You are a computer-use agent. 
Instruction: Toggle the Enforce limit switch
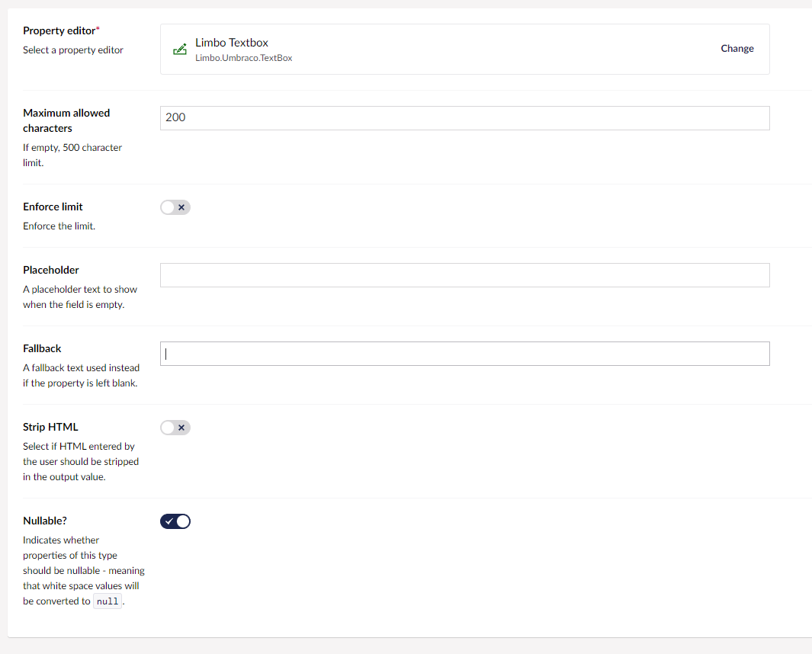(x=175, y=207)
